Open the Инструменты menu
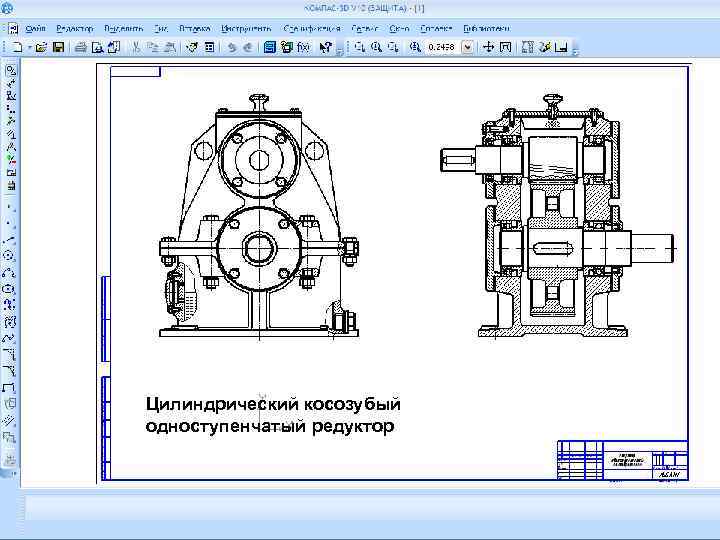Screen dimensions: 720x540 coord(246,28)
